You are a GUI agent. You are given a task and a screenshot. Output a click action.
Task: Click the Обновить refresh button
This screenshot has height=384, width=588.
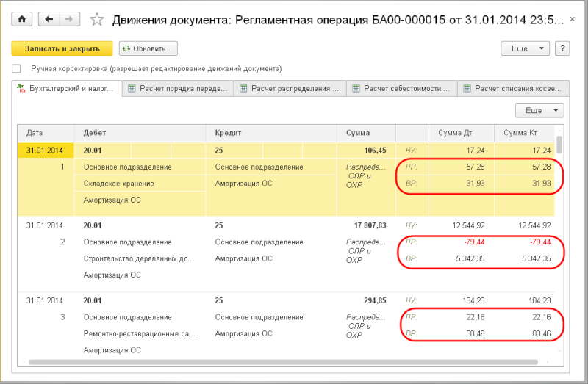coord(148,48)
